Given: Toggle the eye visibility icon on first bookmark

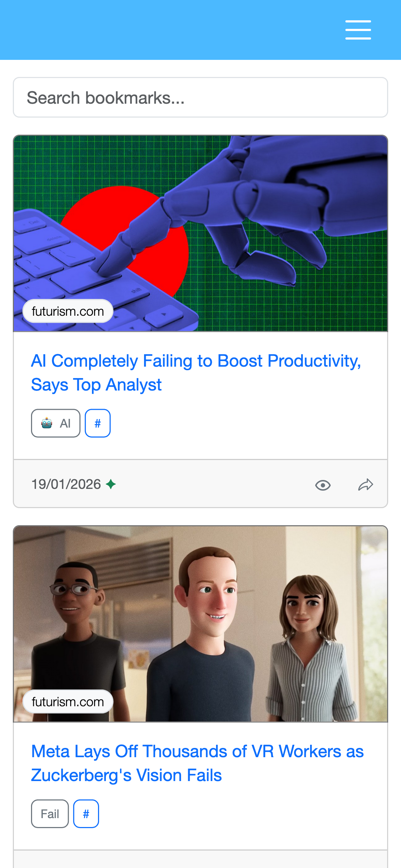Looking at the screenshot, I should [323, 485].
